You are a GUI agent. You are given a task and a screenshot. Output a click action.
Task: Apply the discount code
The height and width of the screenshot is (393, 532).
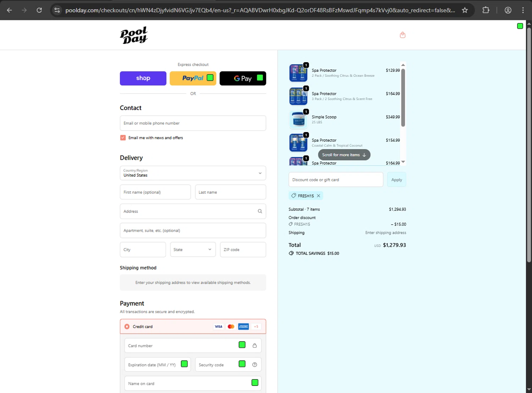(397, 180)
